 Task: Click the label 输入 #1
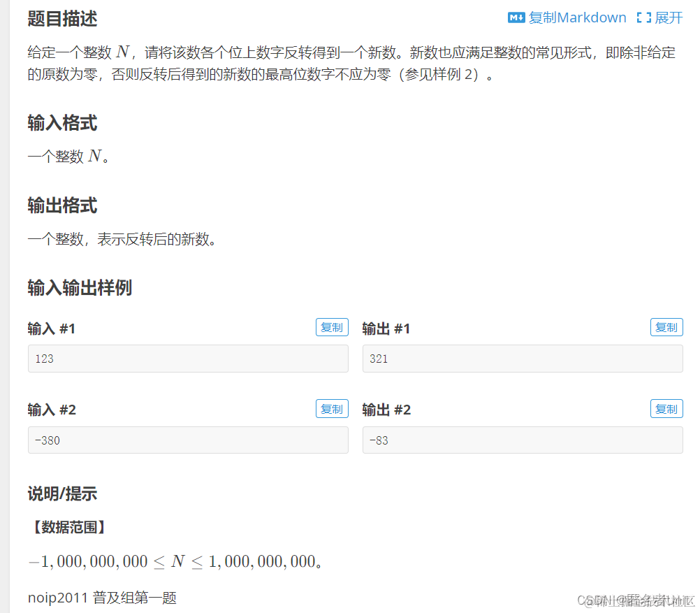click(x=51, y=329)
